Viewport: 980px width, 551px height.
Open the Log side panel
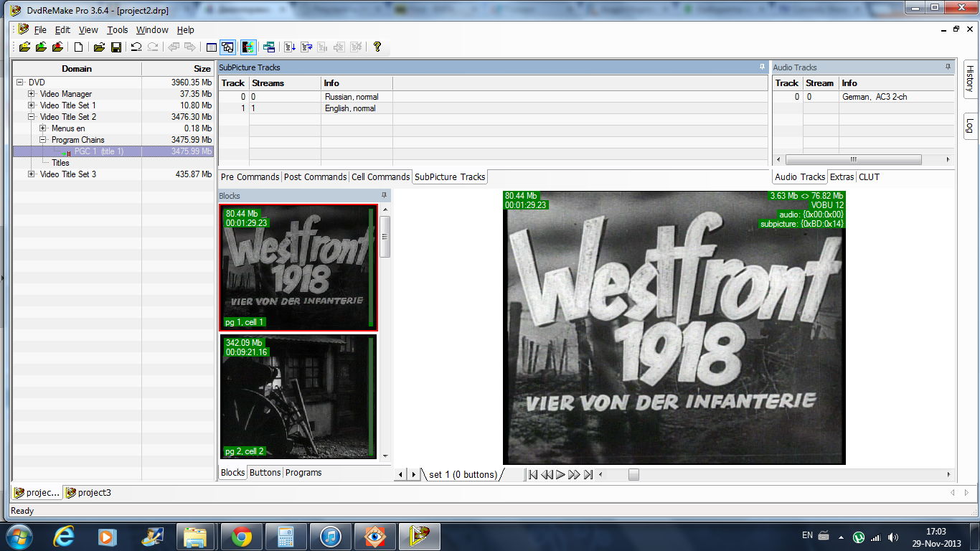click(x=969, y=125)
